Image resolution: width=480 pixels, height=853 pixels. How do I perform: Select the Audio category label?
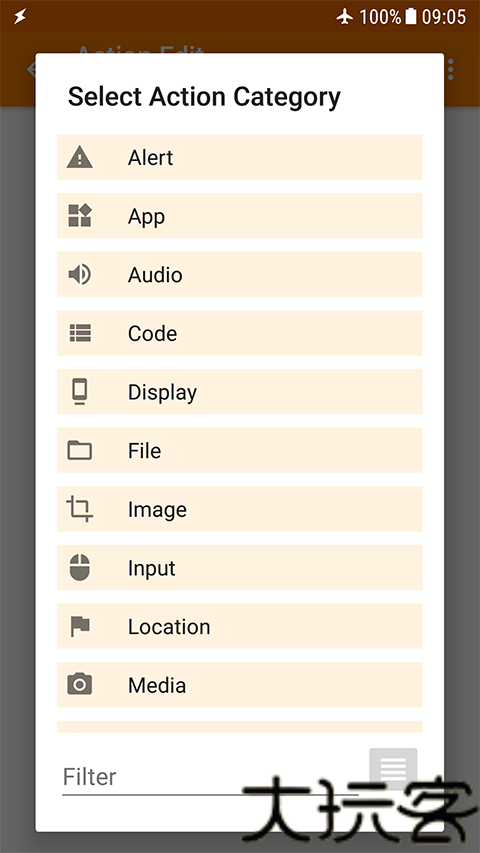[155, 275]
